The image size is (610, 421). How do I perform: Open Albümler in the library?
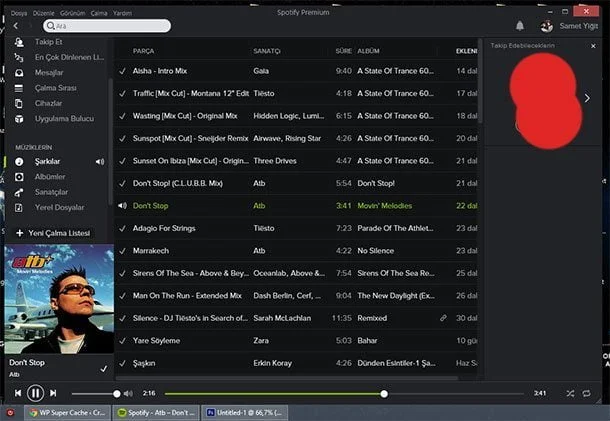pos(50,177)
